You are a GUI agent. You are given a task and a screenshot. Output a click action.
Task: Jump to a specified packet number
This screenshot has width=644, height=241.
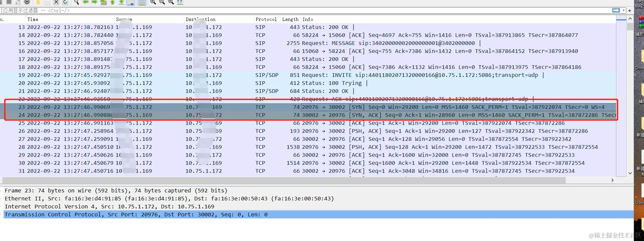(104, 2)
